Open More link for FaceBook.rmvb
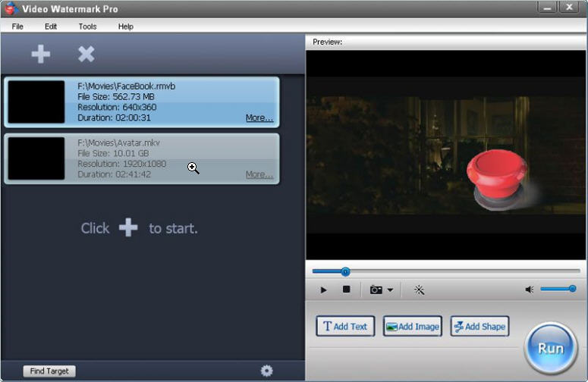The image size is (588, 382). pos(259,118)
